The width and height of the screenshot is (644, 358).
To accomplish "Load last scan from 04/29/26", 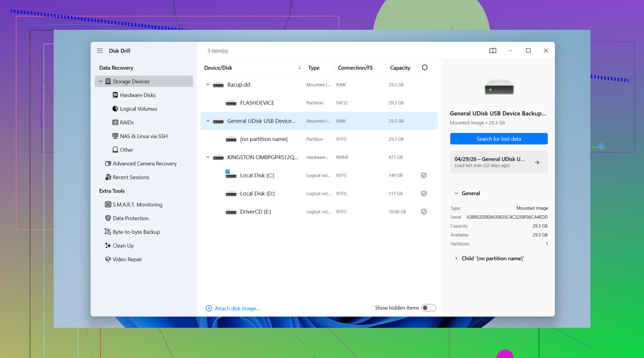I will tap(499, 162).
